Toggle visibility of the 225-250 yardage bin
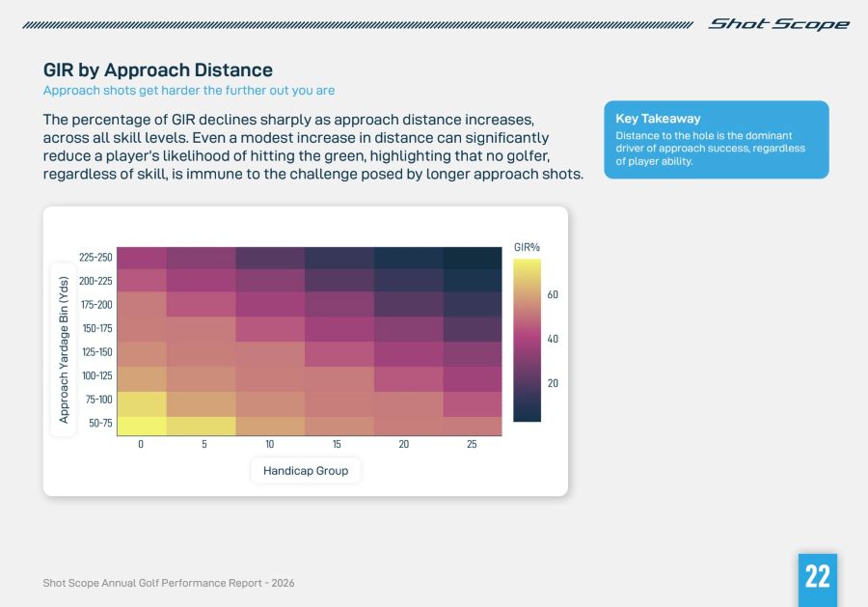 (96, 258)
